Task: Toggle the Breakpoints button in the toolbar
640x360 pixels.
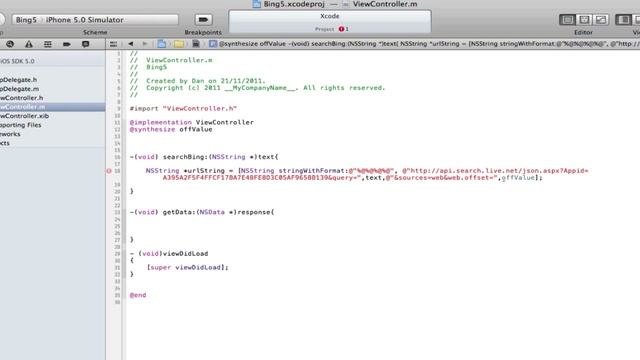Action: [203, 19]
